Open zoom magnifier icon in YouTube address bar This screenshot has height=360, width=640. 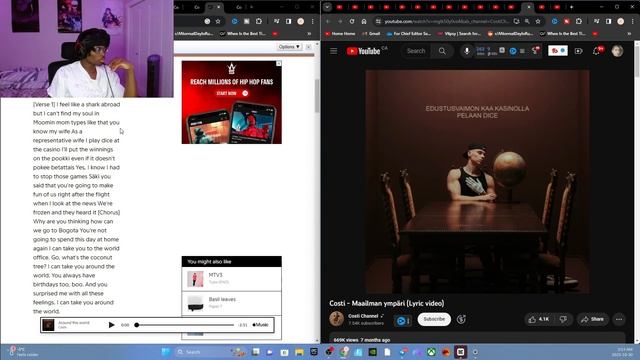[527, 21]
